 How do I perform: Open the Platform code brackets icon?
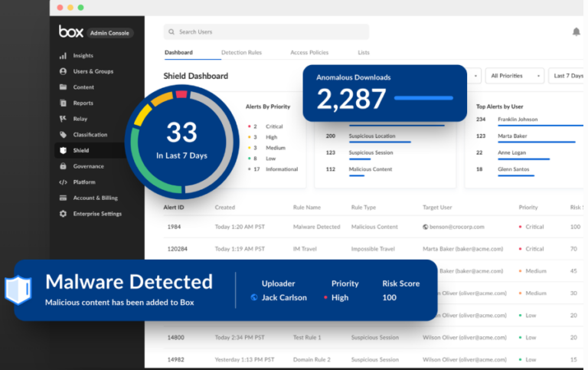tap(63, 182)
